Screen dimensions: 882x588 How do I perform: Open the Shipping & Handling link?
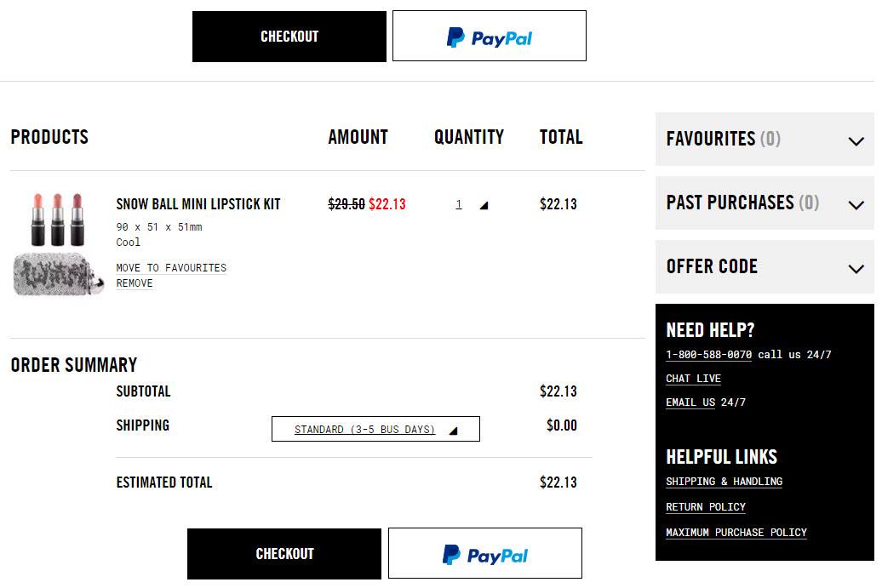click(724, 482)
